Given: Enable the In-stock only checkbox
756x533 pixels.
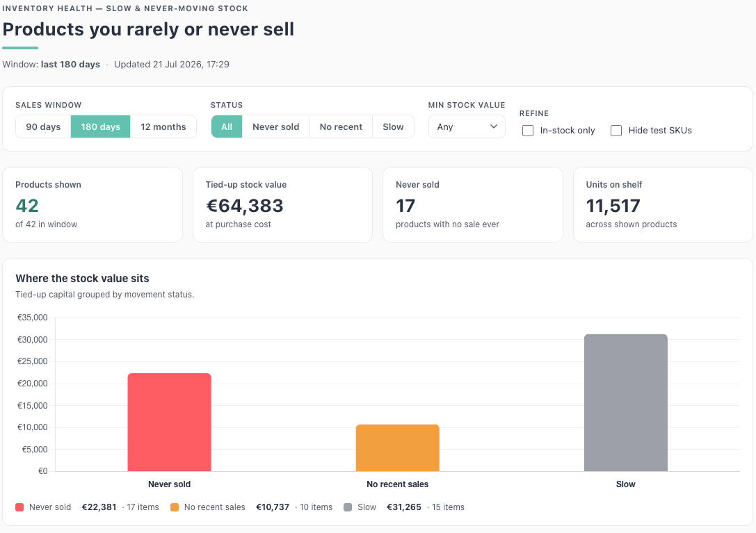Looking at the screenshot, I should pos(528,131).
